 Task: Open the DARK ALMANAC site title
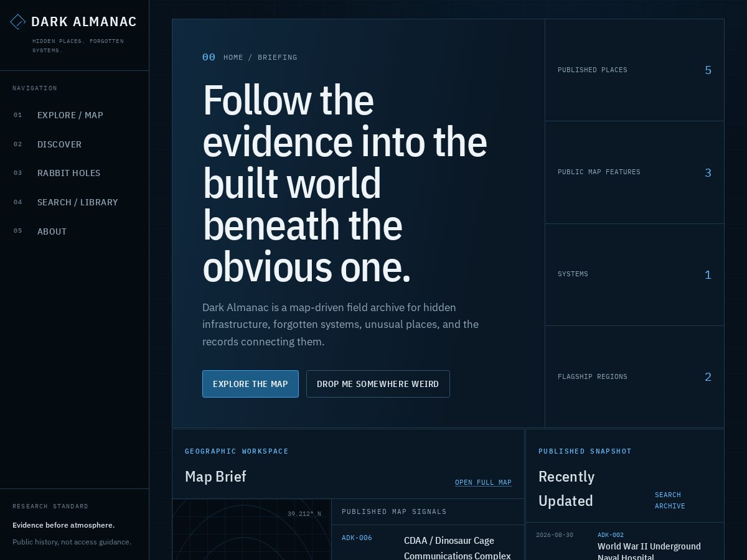(84, 22)
